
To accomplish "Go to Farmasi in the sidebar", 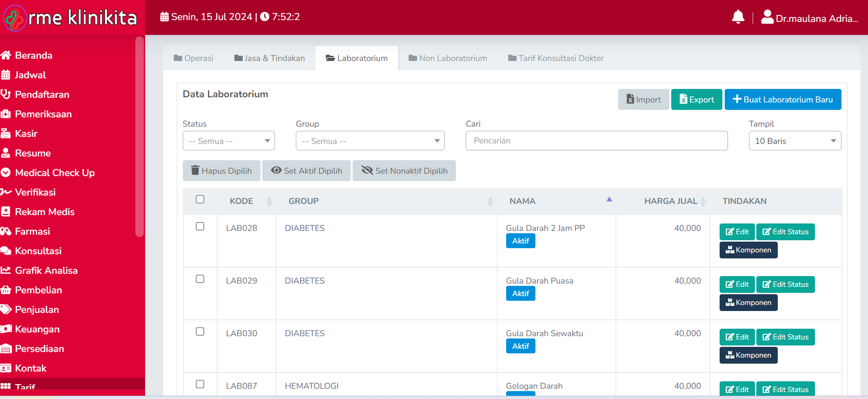I will 32,231.
